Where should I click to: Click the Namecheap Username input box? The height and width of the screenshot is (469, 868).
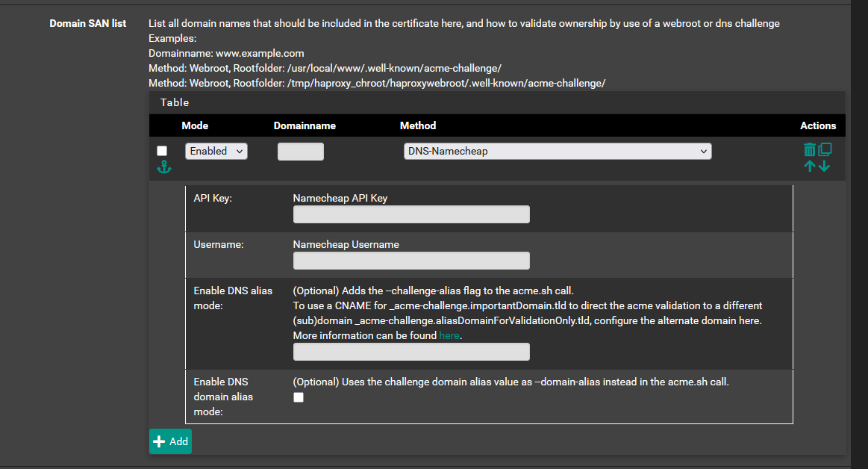click(x=410, y=261)
